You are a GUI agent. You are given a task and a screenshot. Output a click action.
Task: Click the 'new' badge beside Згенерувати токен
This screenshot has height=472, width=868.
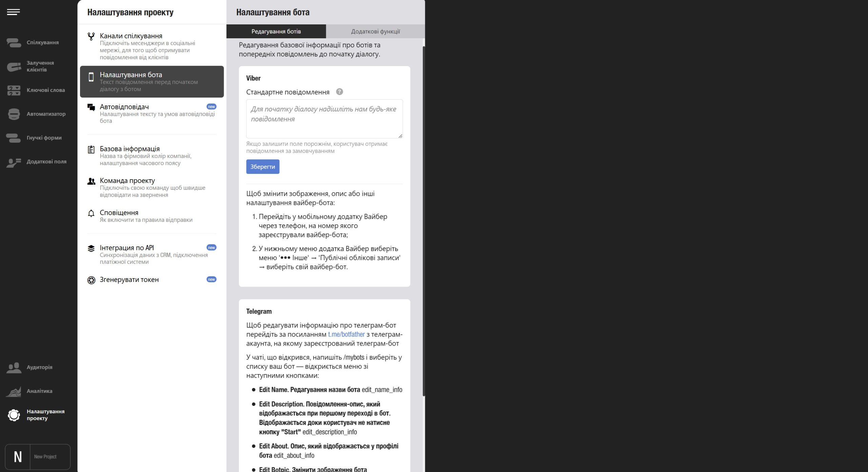[x=211, y=280]
